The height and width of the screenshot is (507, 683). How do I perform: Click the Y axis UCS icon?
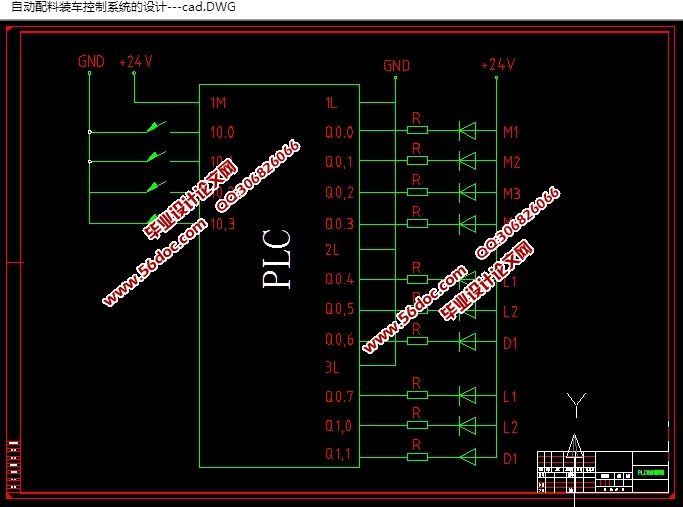click(x=576, y=404)
